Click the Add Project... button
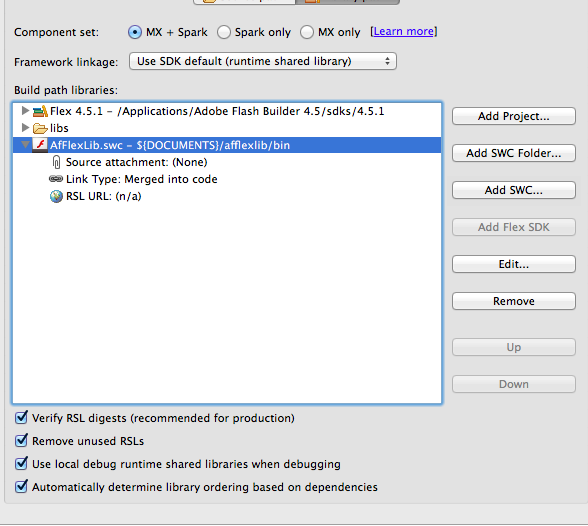The height and width of the screenshot is (526, 588). coord(514,116)
